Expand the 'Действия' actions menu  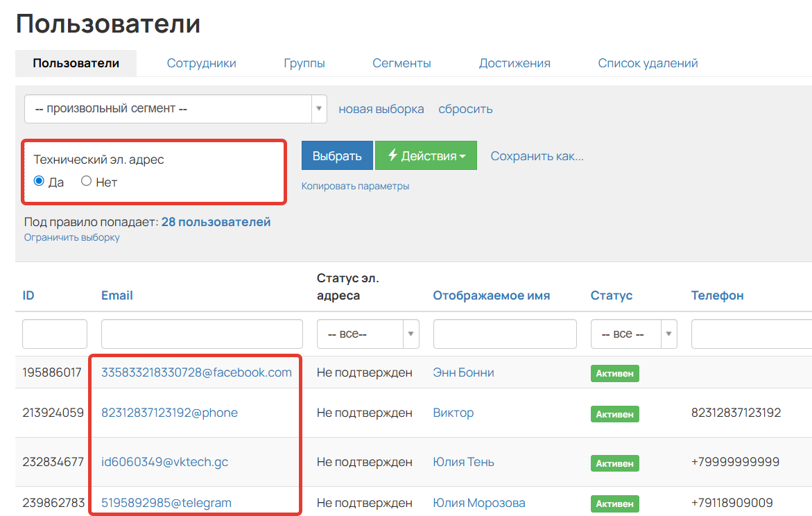(426, 156)
